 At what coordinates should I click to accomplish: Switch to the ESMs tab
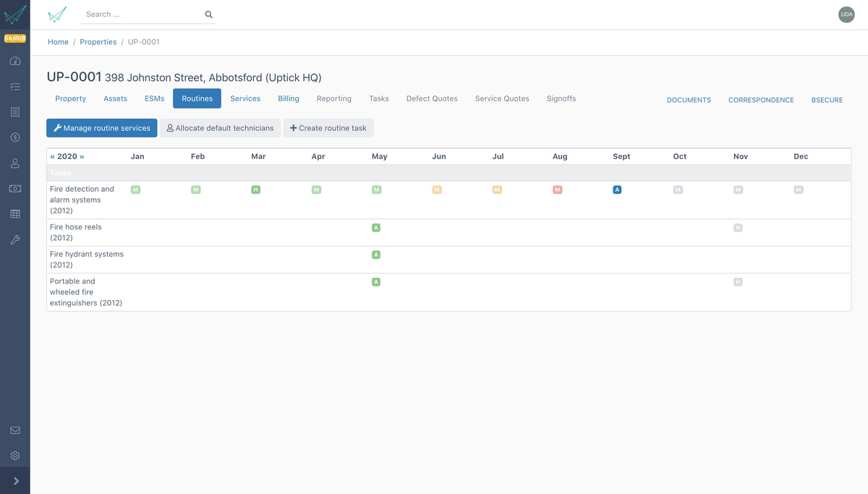tap(154, 98)
